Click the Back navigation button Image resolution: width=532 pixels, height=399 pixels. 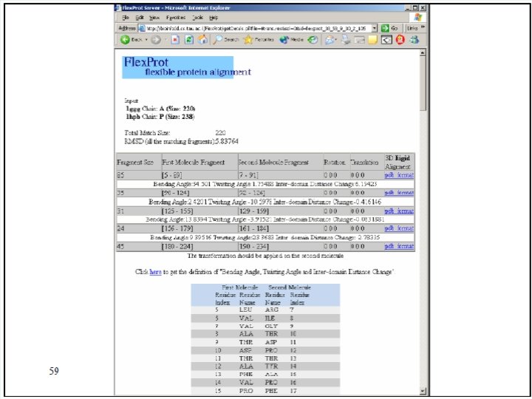[132, 40]
